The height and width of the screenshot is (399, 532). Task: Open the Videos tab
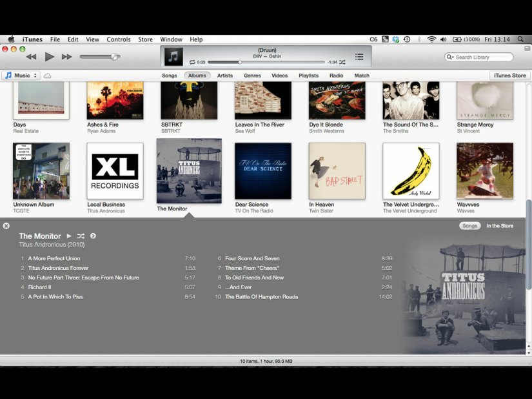point(280,76)
